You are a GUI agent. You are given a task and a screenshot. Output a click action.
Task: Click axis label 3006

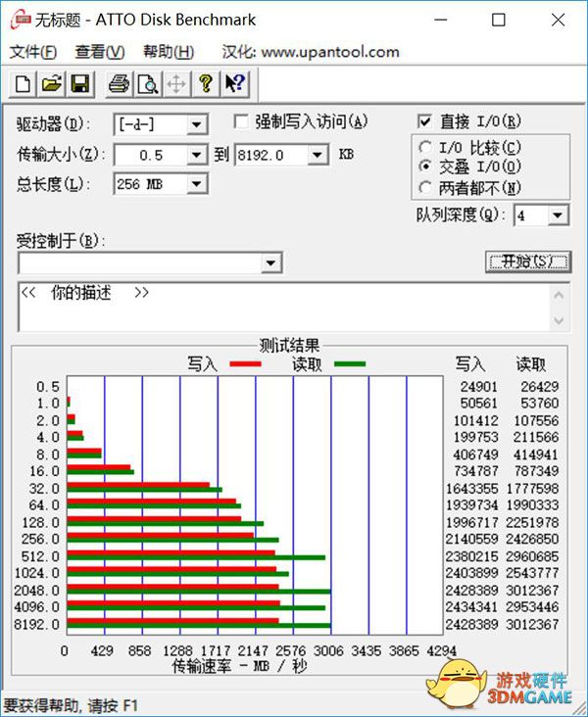(x=328, y=649)
